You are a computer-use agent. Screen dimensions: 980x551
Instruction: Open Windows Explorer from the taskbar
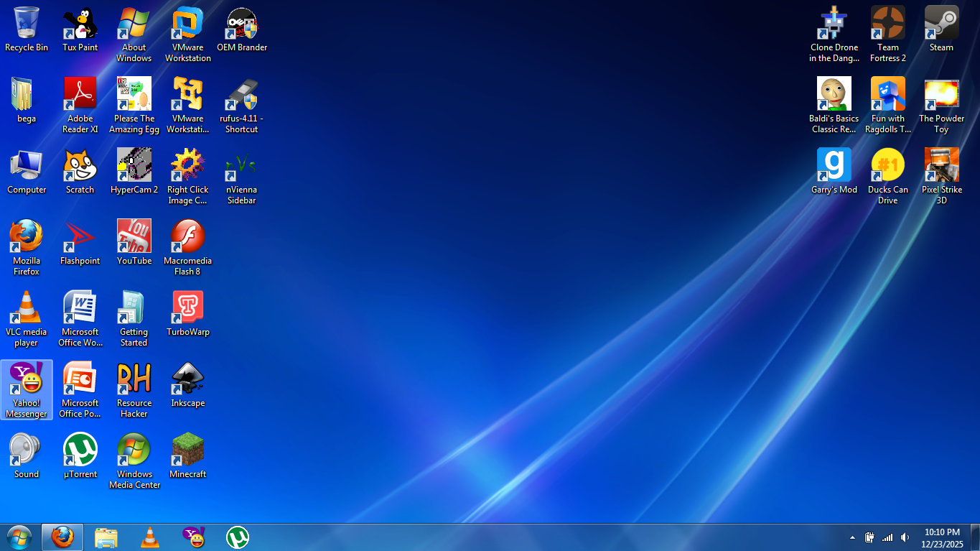point(106,537)
